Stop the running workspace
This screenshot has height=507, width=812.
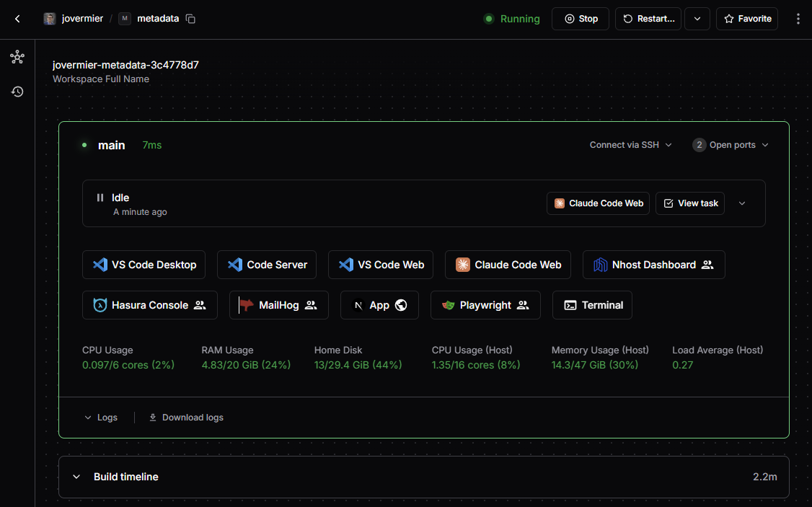tap(580, 19)
